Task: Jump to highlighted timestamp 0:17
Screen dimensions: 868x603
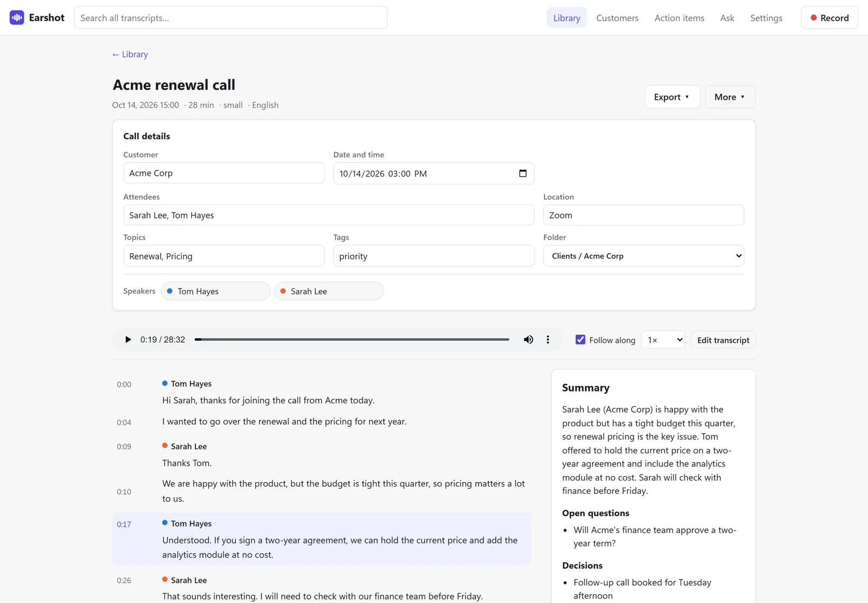Action: (124, 524)
